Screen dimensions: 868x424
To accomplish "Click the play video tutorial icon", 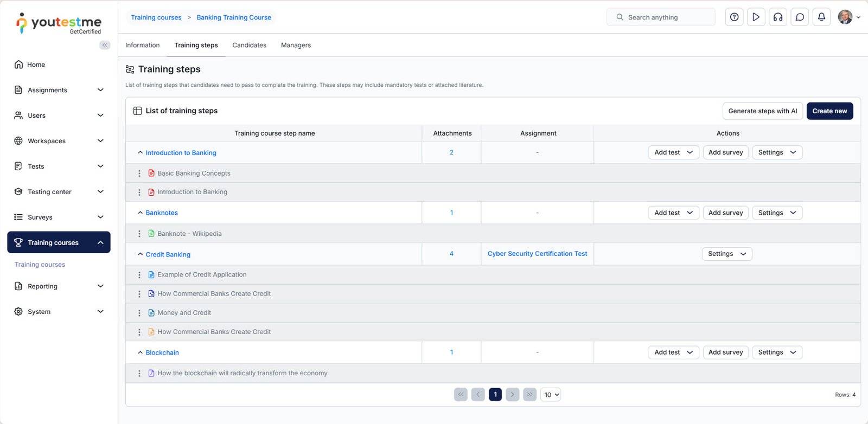I will (x=756, y=17).
